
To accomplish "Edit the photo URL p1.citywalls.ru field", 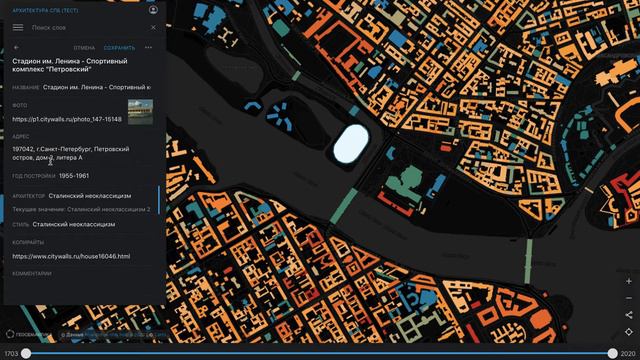I will pyautogui.click(x=67, y=119).
